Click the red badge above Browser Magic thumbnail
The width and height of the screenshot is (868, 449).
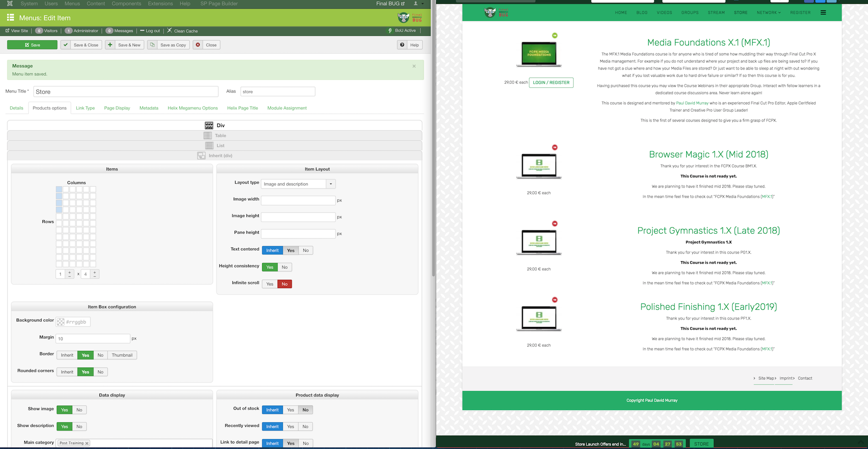pos(555,147)
